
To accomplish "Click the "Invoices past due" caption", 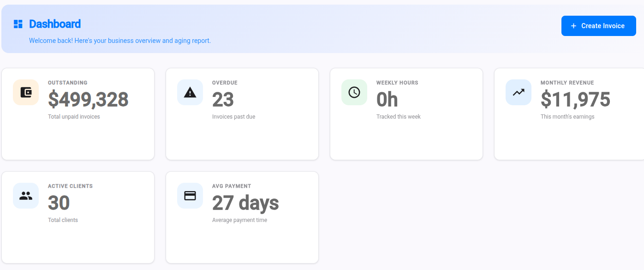I will click(x=233, y=117).
